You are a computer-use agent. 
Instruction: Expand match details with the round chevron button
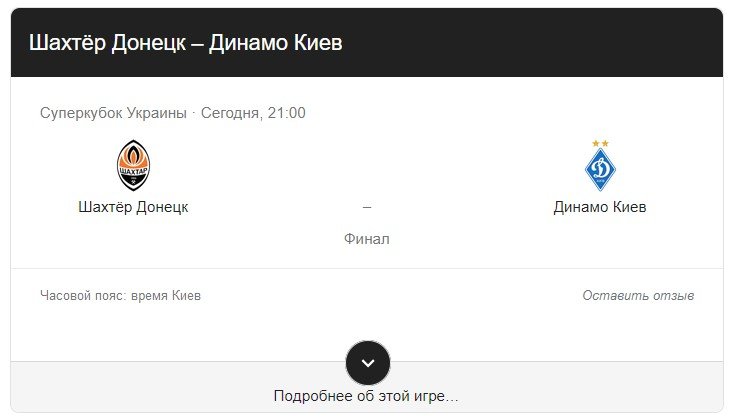(x=368, y=363)
